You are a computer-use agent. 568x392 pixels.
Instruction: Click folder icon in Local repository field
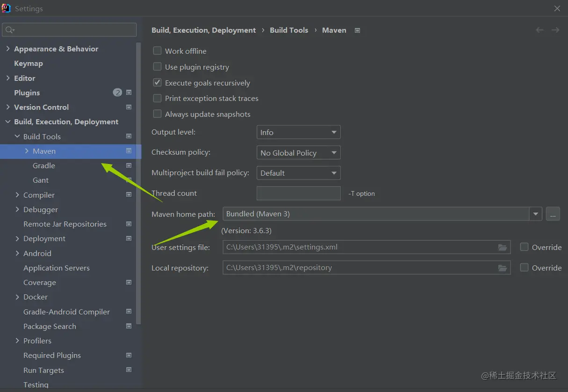[503, 268]
